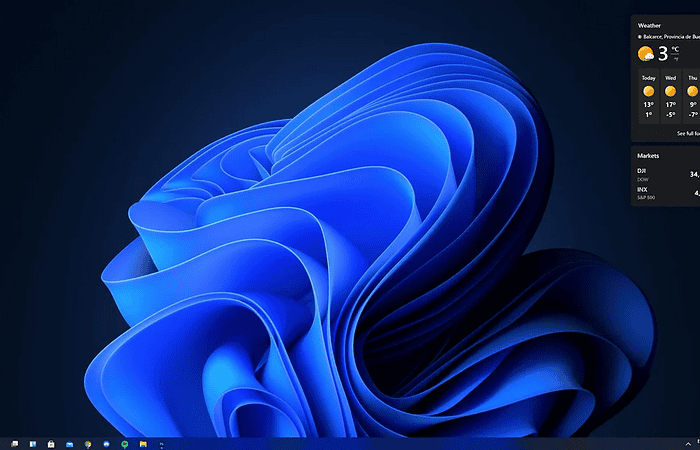Screen dimensions: 700x450
Task: Open Thu forecast card
Action: pos(692,96)
